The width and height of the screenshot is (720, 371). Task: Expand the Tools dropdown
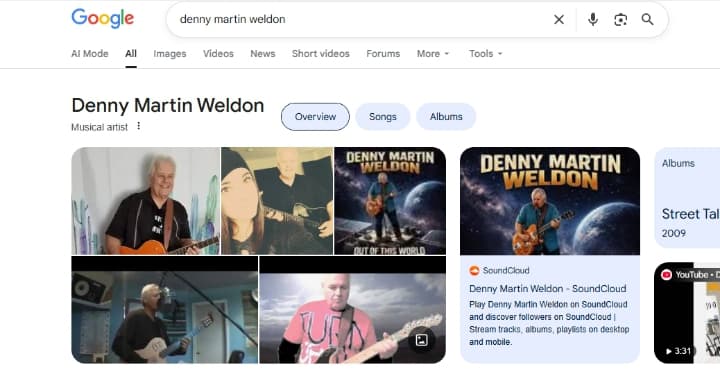485,54
